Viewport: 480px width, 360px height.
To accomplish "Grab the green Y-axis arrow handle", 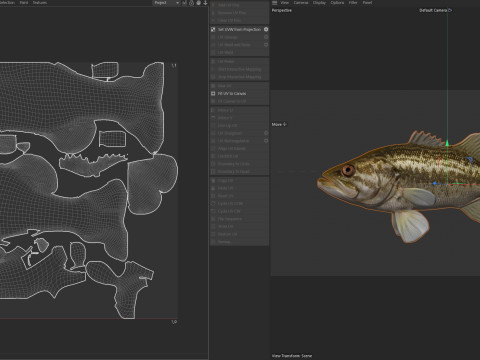I will (x=447, y=143).
